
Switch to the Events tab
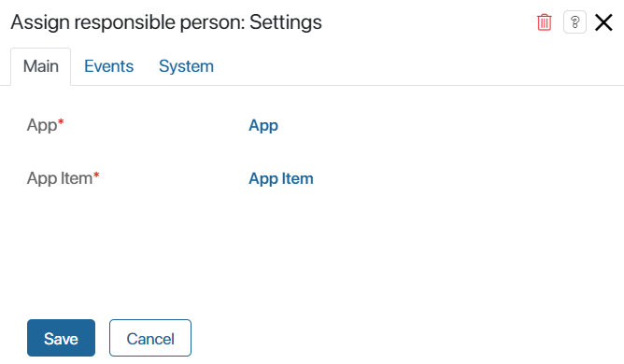pyautogui.click(x=108, y=66)
